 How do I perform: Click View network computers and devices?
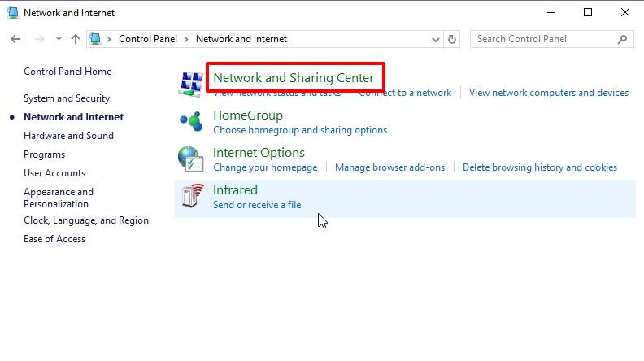click(548, 93)
